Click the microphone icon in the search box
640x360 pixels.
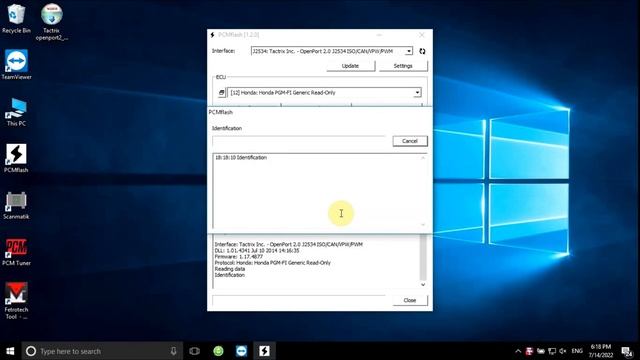(x=173, y=351)
